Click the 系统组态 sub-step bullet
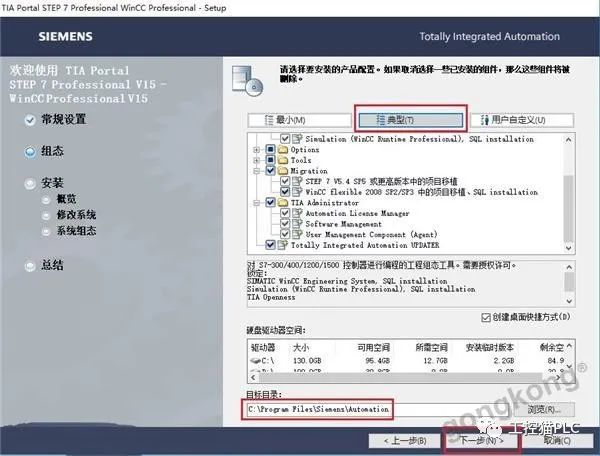The height and width of the screenshot is (456, 600). point(46,232)
